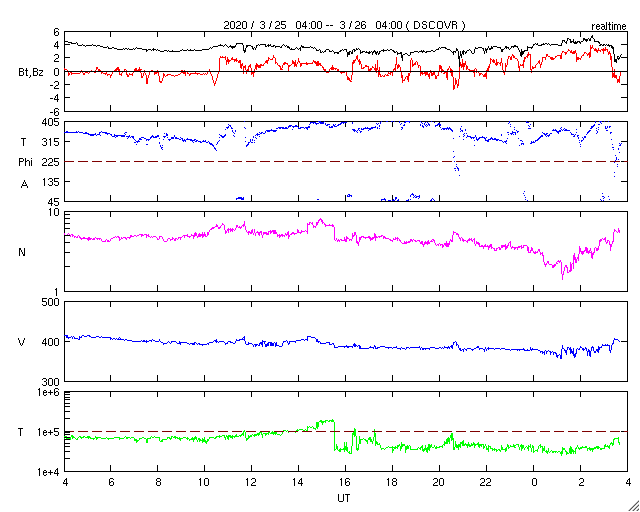Click the '1e+6' temperature tick label

[x=50, y=392]
